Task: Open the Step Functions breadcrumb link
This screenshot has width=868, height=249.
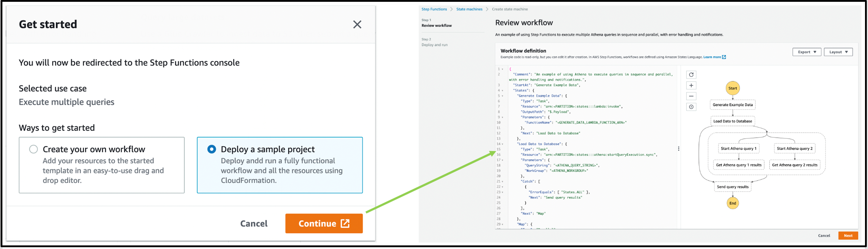Action: click(x=434, y=9)
